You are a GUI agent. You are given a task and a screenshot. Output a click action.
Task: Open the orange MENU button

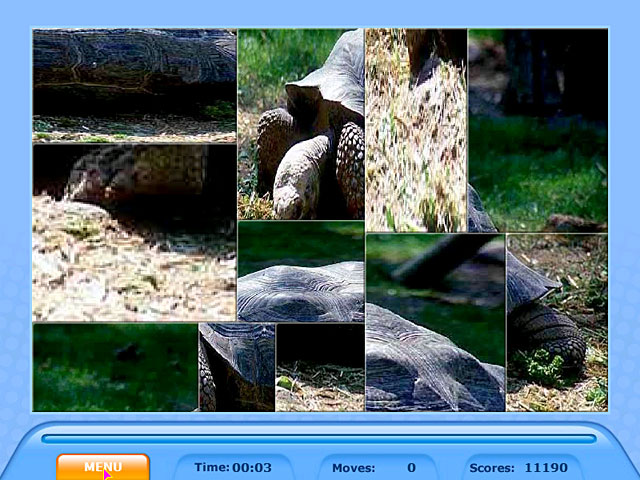point(103,467)
